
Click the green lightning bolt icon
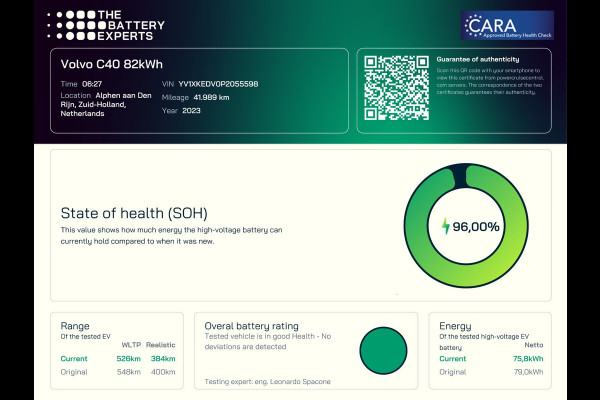[x=445, y=226]
